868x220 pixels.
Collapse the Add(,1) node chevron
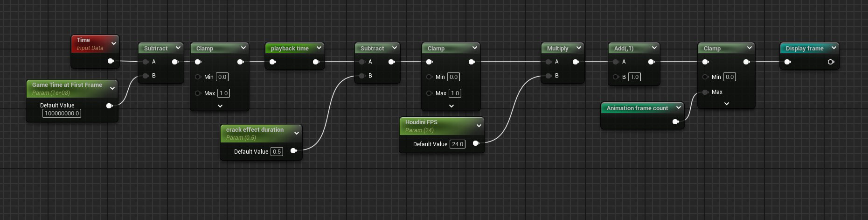[x=654, y=48]
